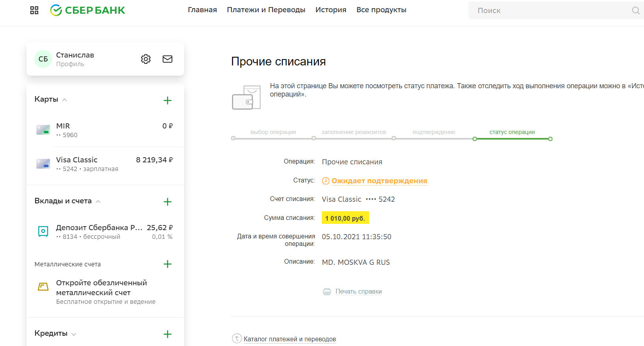644x346 pixels.
Task: Open profile settings gear icon
Action: [x=146, y=59]
